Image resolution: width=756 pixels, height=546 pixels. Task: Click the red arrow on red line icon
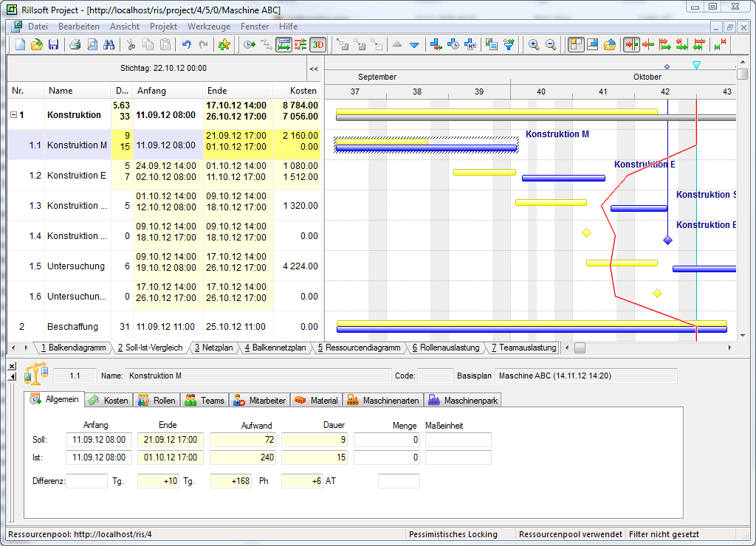(x=648, y=45)
